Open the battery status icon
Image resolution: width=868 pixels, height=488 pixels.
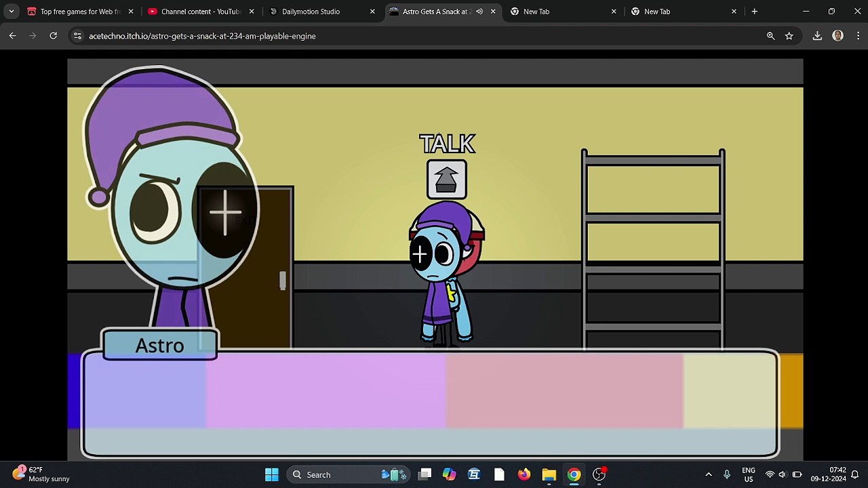click(797, 474)
